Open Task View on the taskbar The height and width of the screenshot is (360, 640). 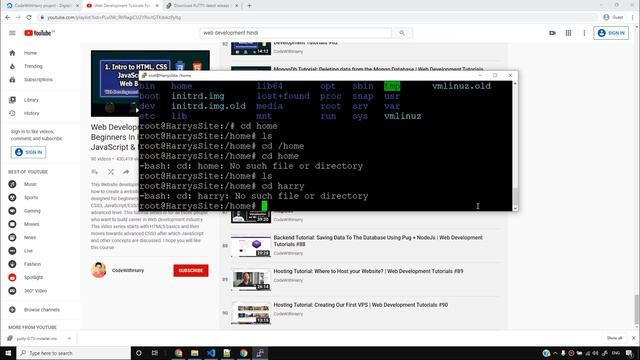point(155,353)
